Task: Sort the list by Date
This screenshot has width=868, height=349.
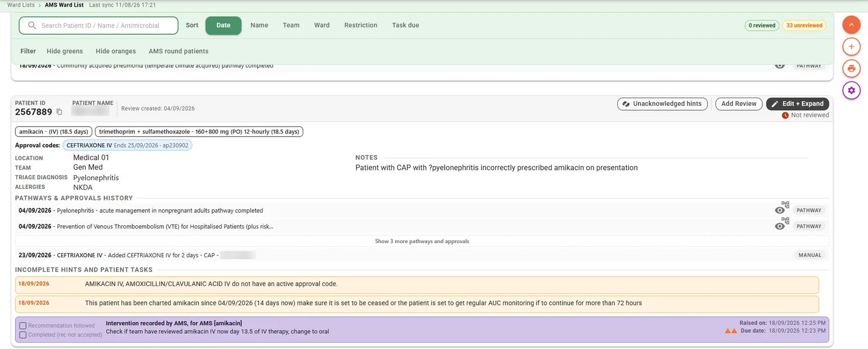Action: coord(224,26)
